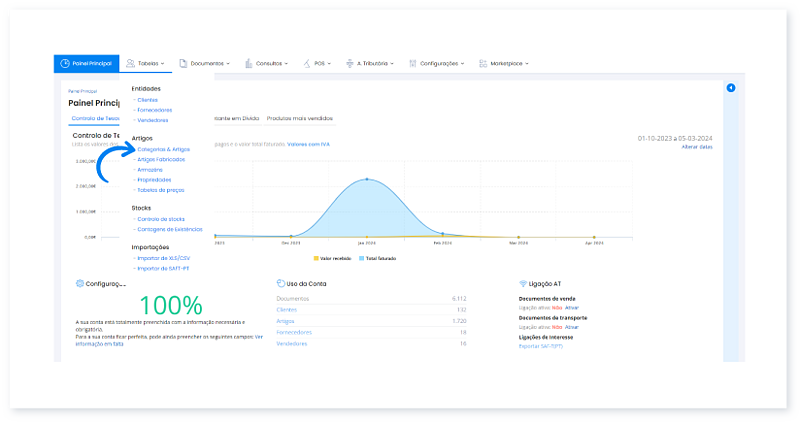The image size is (800, 422).
Task: Click the POS menu icon
Action: pyautogui.click(x=305, y=63)
